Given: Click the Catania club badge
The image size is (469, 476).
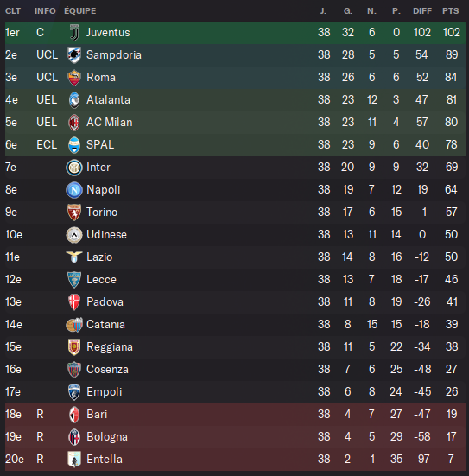Looking at the screenshot, I should [x=74, y=325].
